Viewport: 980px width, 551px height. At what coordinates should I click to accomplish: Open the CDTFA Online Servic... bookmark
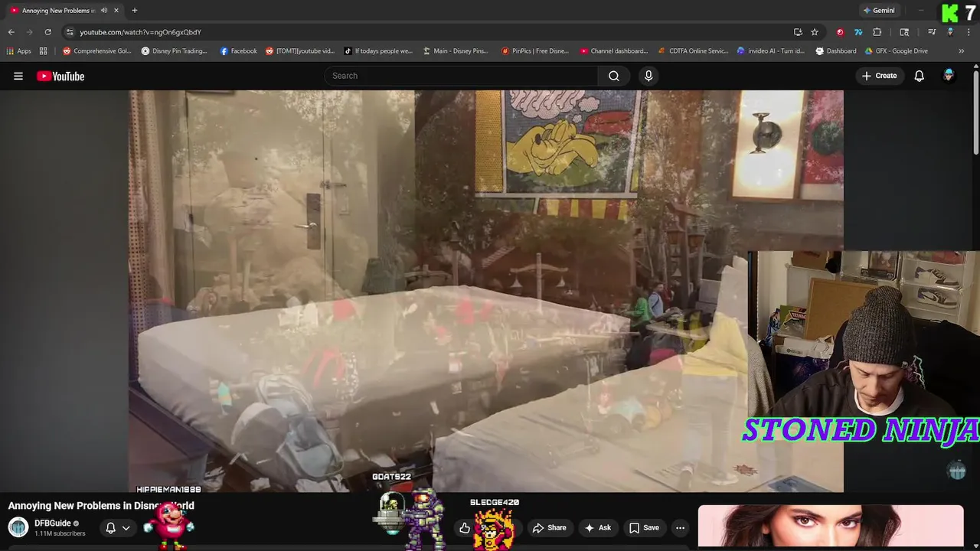[x=694, y=51]
